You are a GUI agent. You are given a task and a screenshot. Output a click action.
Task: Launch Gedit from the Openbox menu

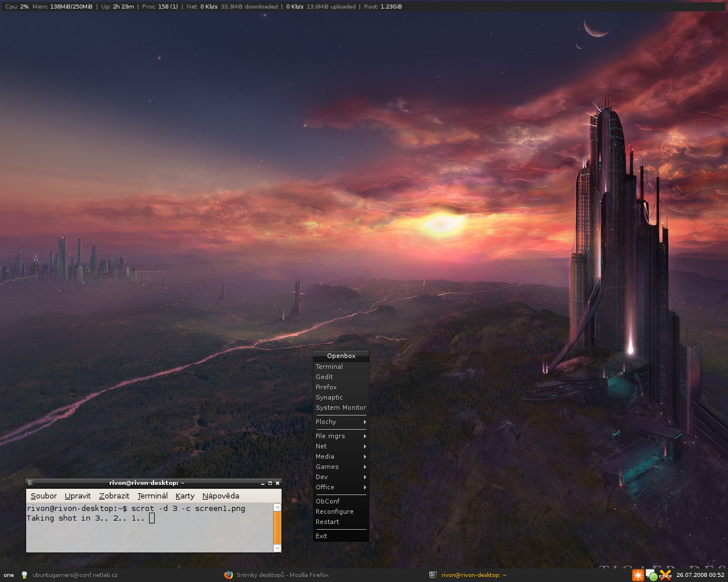[x=341, y=377]
